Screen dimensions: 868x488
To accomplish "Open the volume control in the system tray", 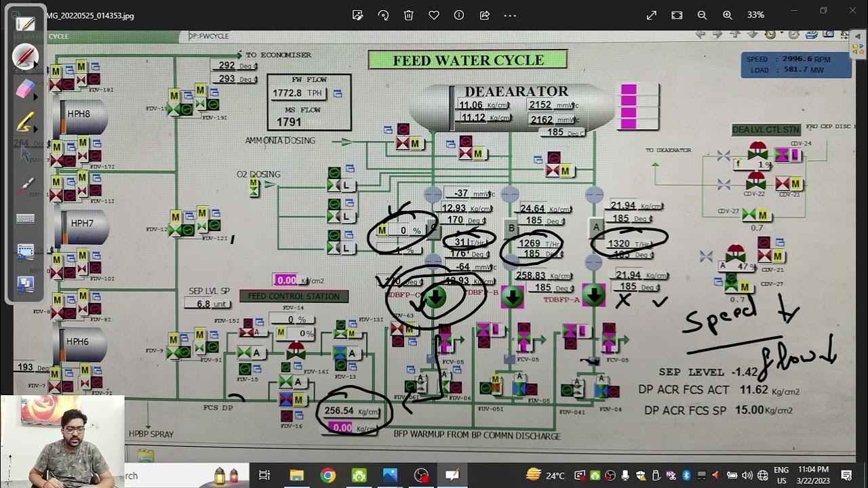I will [747, 475].
